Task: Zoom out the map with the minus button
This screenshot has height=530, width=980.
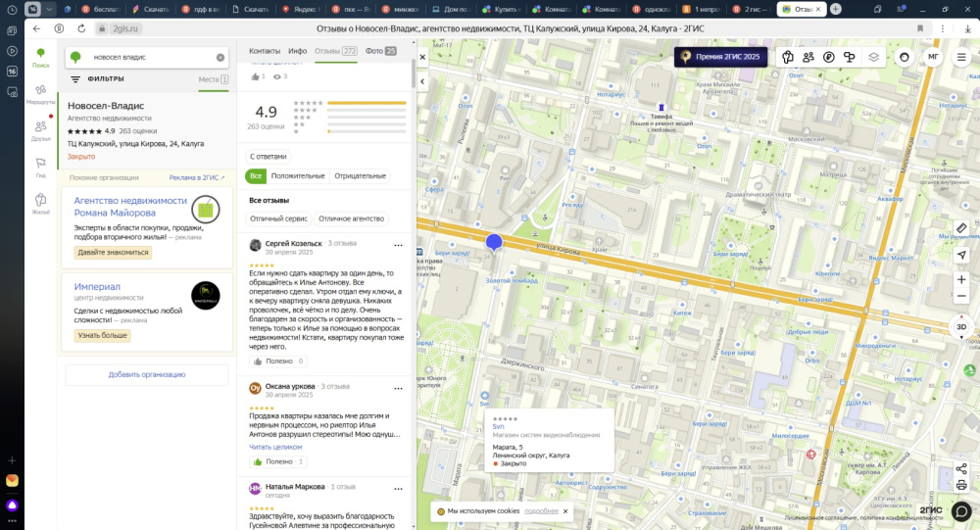Action: pyautogui.click(x=961, y=296)
